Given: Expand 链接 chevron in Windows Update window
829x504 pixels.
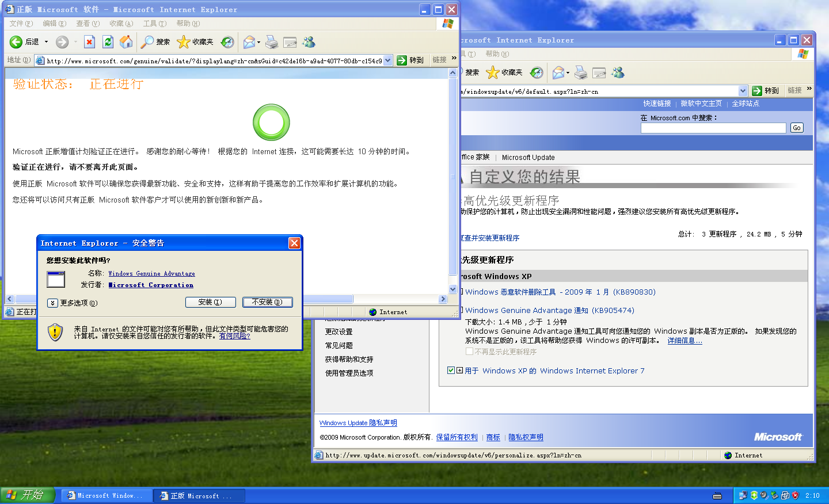Looking at the screenshot, I should click(x=809, y=89).
